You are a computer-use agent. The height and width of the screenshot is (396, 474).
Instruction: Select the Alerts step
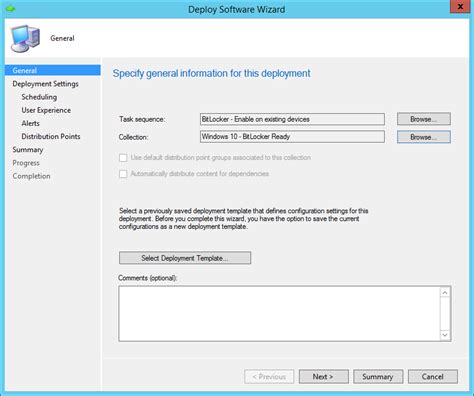tap(30, 123)
